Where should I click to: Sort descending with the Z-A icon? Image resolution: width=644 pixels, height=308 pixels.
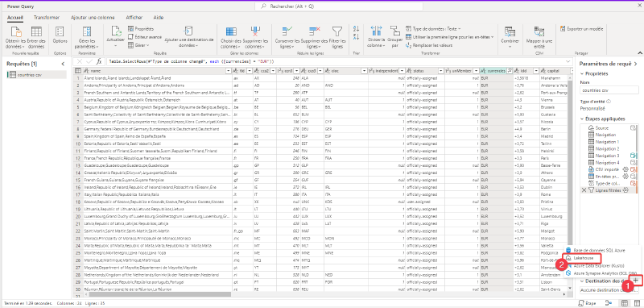click(x=356, y=37)
